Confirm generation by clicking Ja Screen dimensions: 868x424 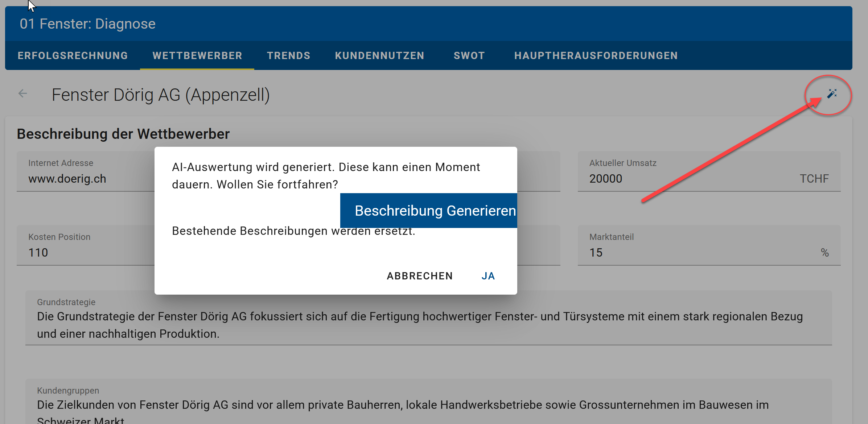coord(488,276)
